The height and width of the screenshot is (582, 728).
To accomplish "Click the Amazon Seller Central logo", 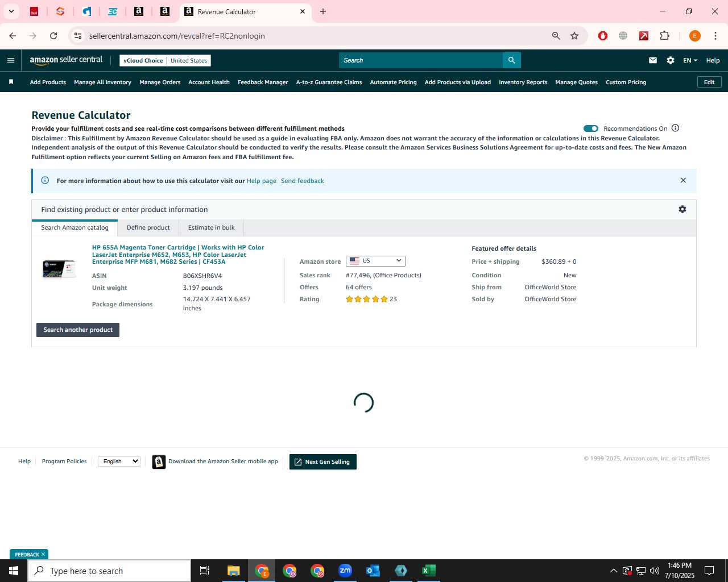I will pyautogui.click(x=66, y=60).
